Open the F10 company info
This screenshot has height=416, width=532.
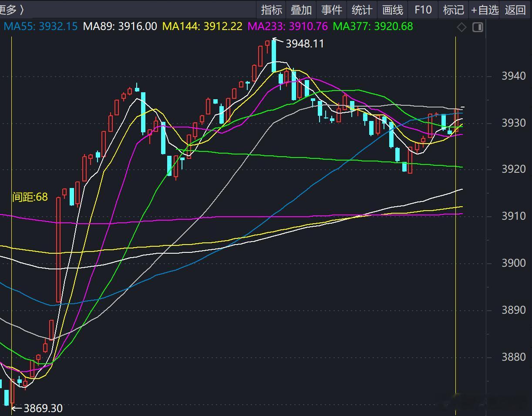(423, 10)
